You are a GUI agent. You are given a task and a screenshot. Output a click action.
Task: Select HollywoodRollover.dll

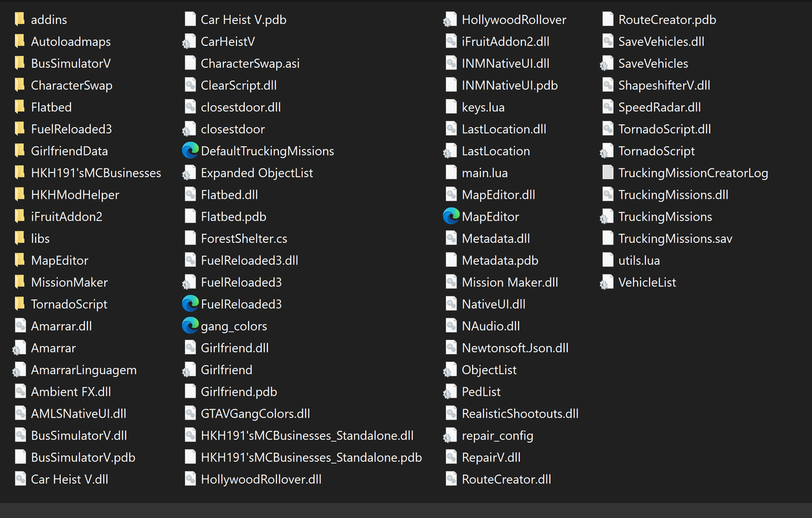coord(253,479)
